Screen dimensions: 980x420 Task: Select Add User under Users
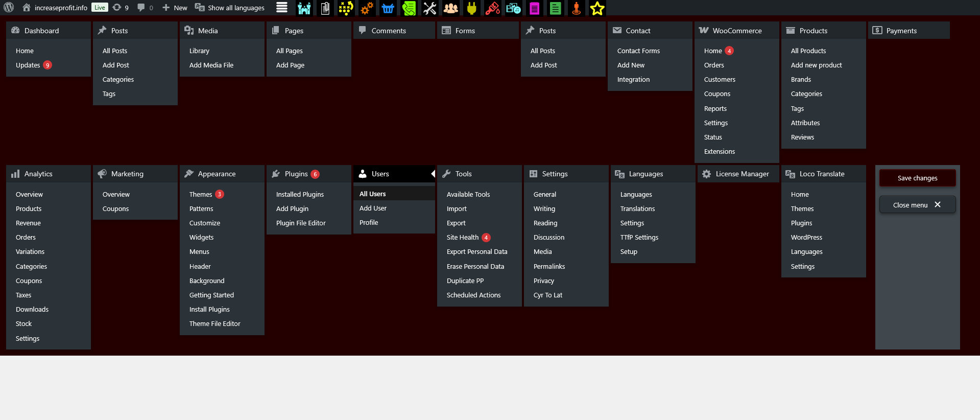pos(373,208)
